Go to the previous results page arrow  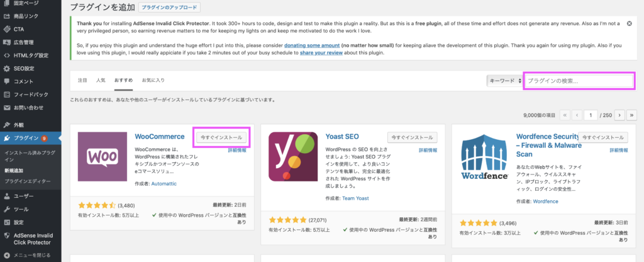[577, 115]
